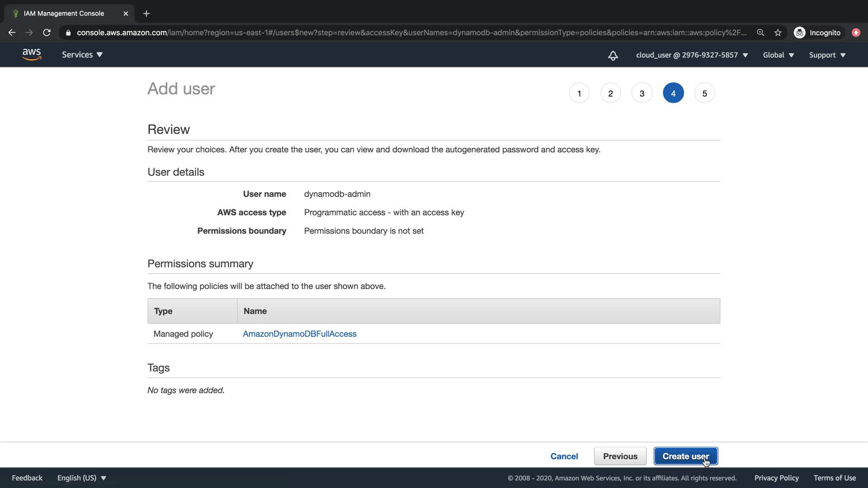Go back with browser back arrow
This screenshot has height=488, width=868.
point(12,33)
